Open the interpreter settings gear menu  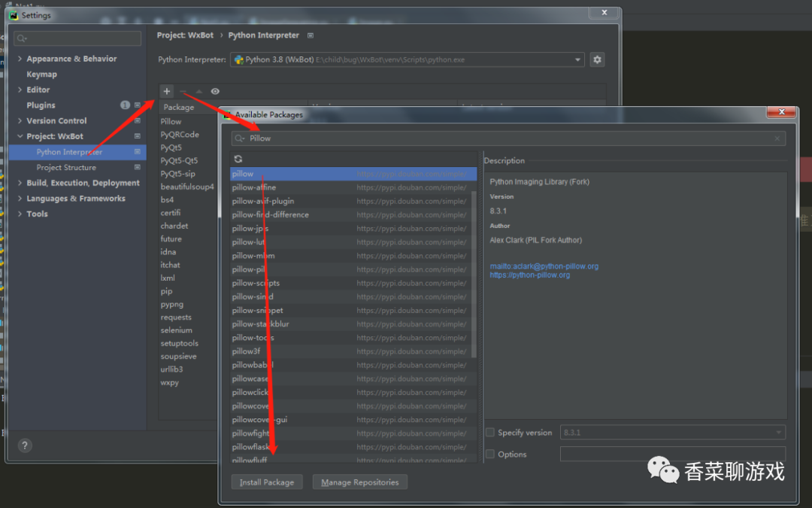[597, 59]
